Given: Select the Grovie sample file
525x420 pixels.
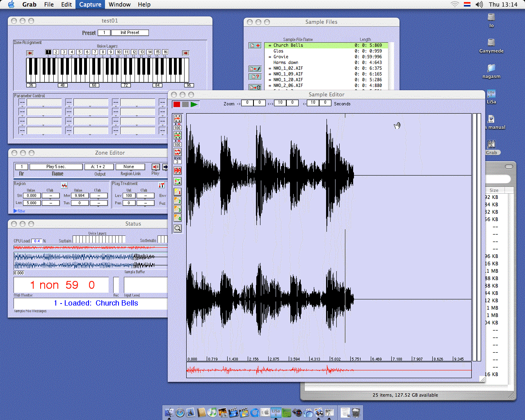Looking at the screenshot, I should click(x=281, y=57).
